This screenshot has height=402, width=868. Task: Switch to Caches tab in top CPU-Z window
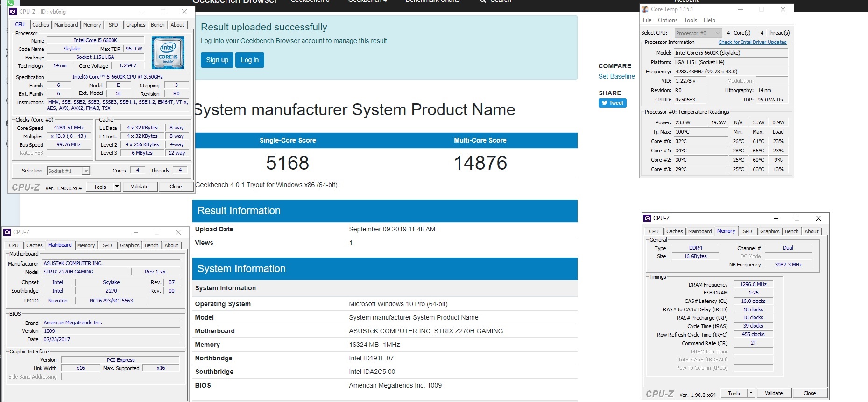[41, 25]
